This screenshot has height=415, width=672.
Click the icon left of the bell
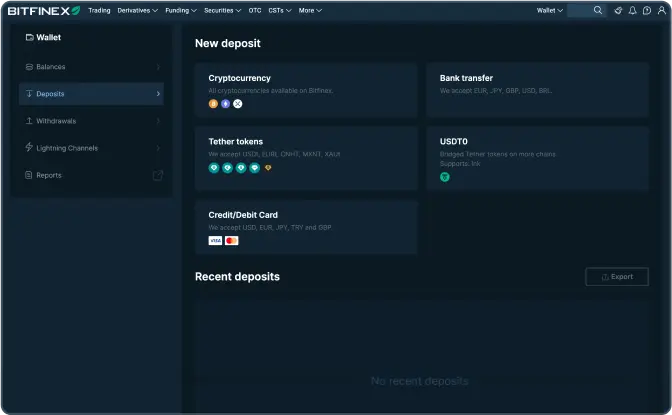(618, 11)
